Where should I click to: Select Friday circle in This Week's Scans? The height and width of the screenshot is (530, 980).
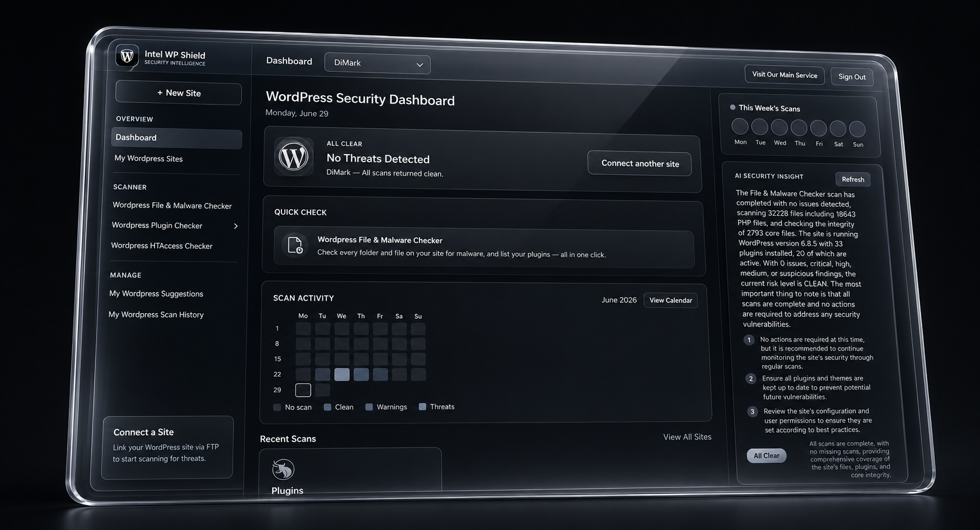pos(818,128)
